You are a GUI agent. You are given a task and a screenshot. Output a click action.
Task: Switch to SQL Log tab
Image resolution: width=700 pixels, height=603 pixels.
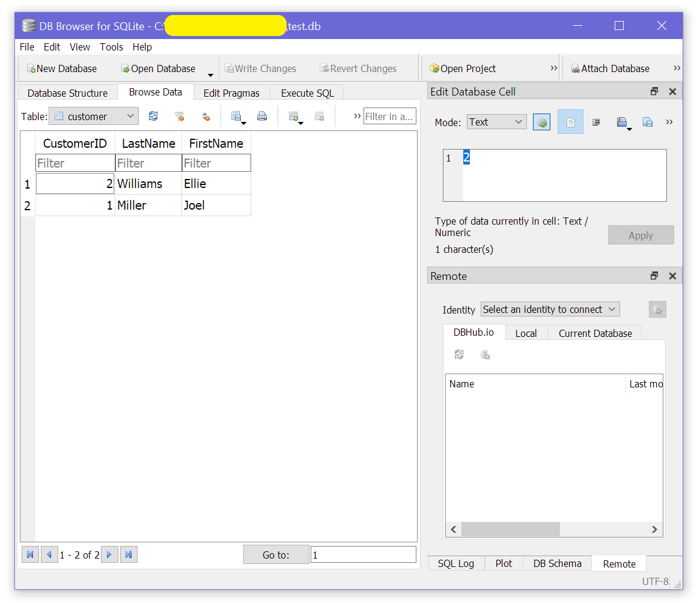tap(456, 563)
